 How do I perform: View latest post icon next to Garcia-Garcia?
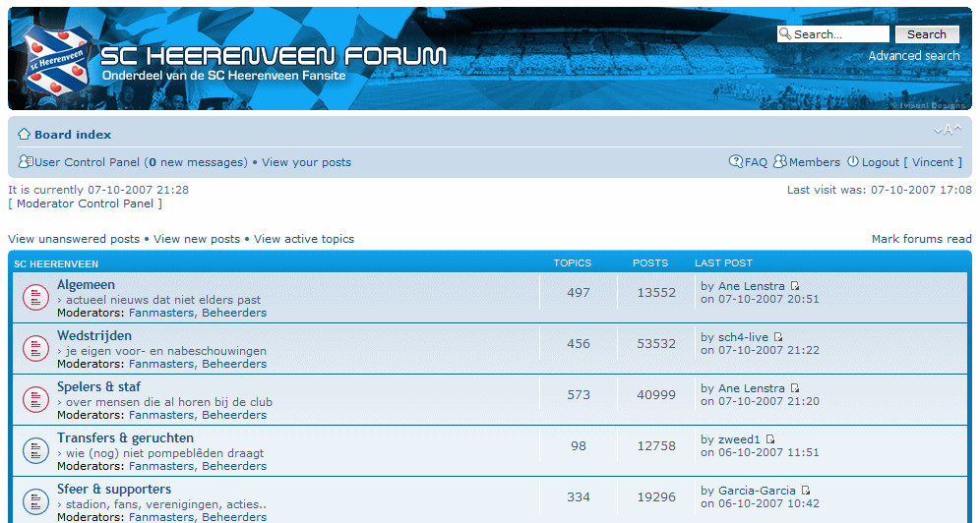click(806, 491)
